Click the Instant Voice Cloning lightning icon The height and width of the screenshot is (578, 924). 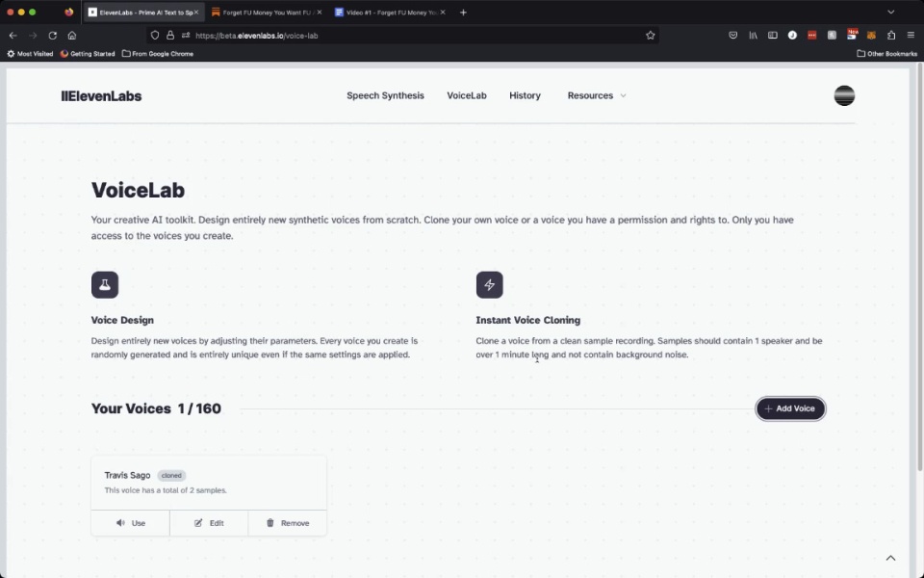[490, 285]
